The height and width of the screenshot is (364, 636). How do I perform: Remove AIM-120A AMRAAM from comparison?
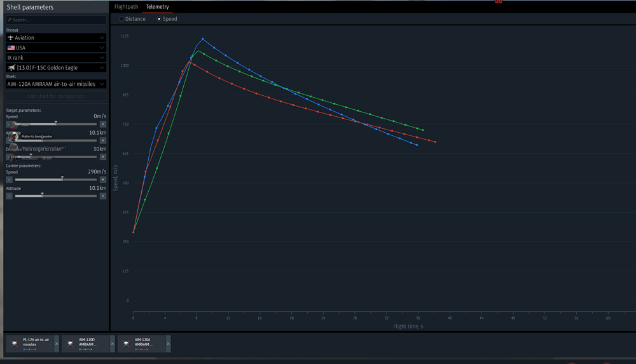[x=169, y=344]
